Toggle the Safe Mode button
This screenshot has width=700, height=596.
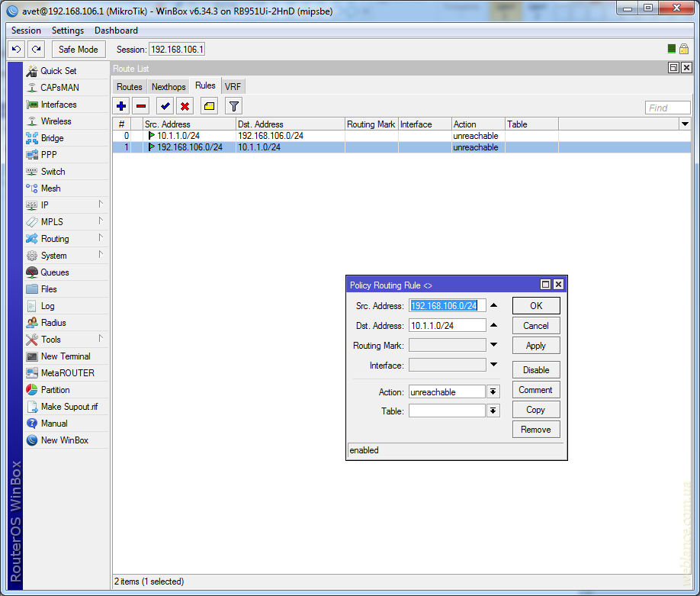tap(78, 49)
